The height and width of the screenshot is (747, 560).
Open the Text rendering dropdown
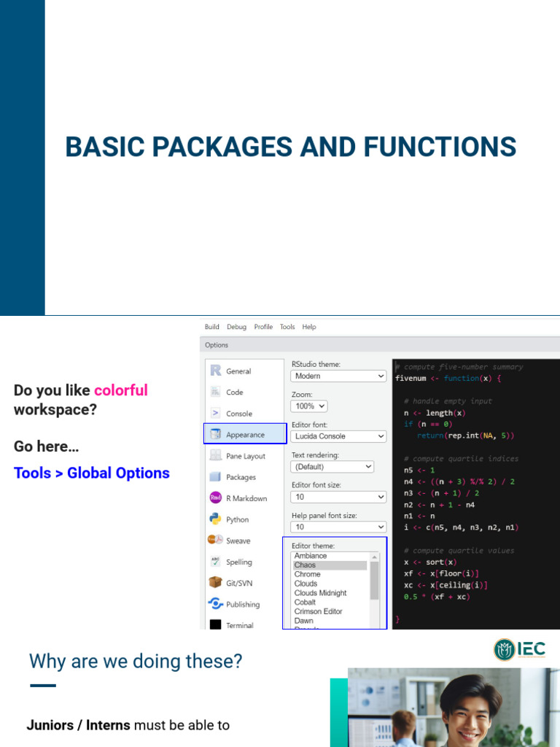332,467
